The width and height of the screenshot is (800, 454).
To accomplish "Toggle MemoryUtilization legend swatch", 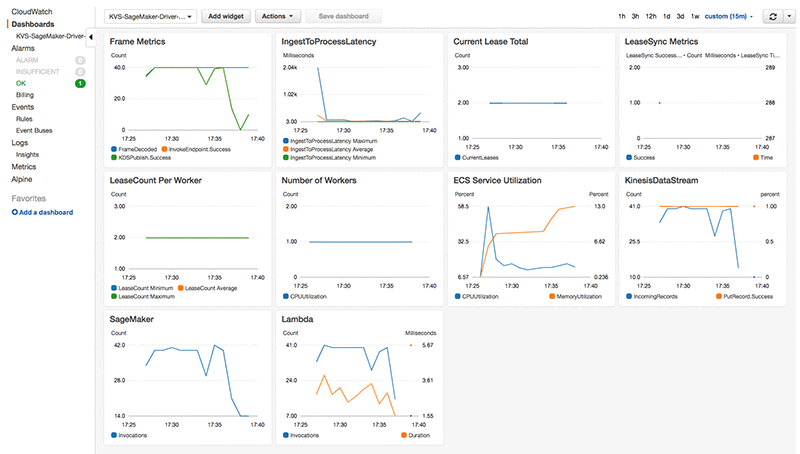I will 552,296.
